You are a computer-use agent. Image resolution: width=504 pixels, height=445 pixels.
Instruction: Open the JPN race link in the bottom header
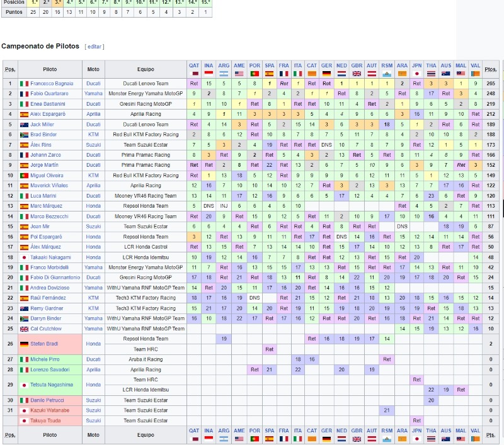coord(417,431)
